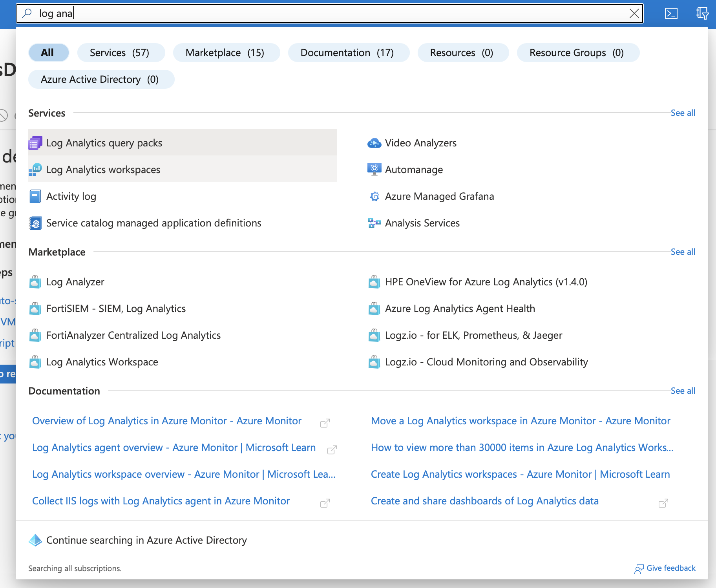The height and width of the screenshot is (588, 716).
Task: Clear the search box with the X icon
Action: tap(634, 13)
